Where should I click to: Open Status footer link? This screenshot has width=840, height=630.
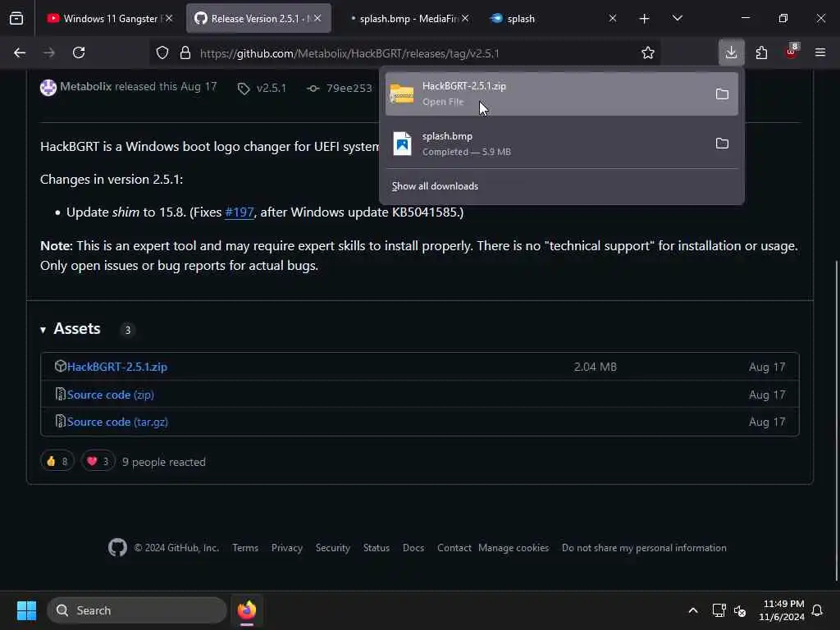point(376,548)
